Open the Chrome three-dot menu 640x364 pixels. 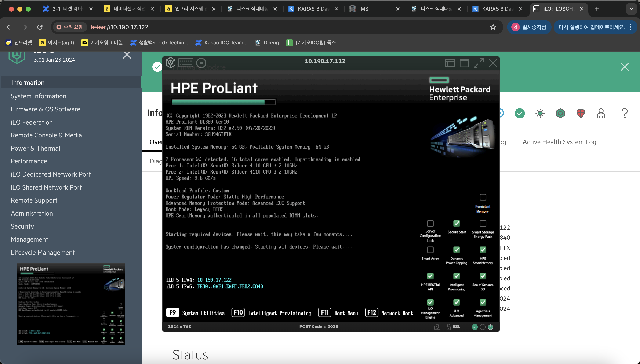point(631,27)
